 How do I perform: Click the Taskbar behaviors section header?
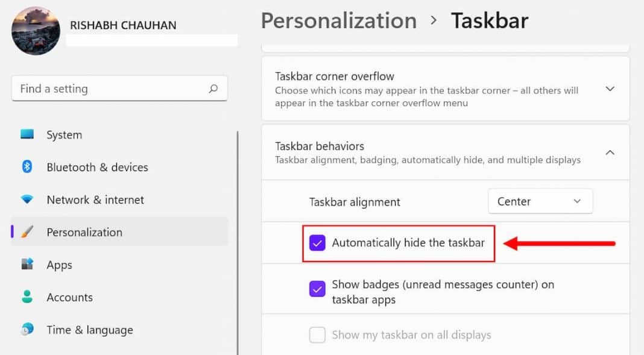click(x=319, y=146)
